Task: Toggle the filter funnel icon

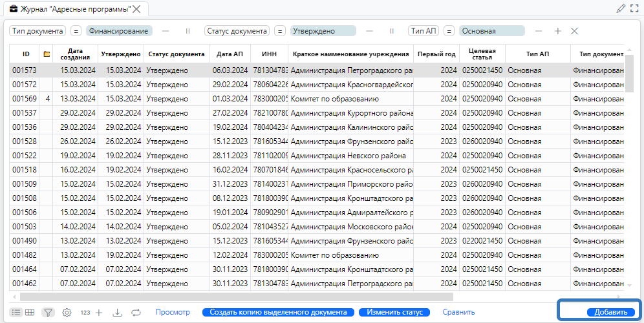Action: coord(48,312)
